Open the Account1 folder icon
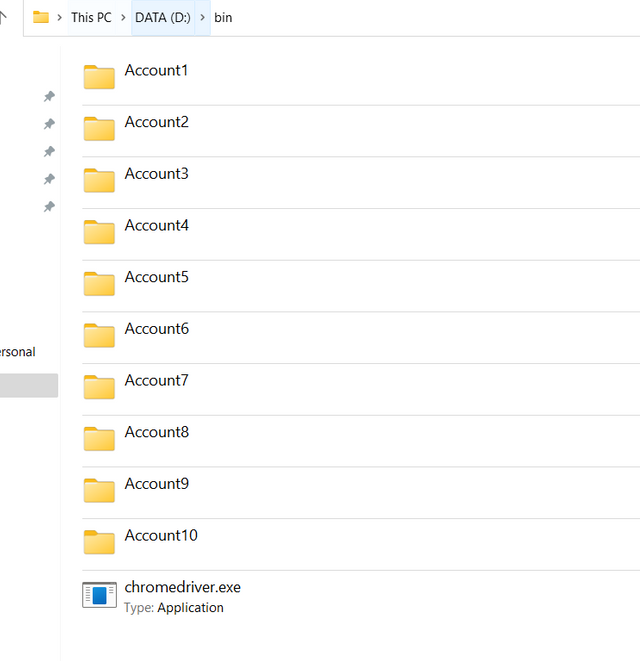The width and height of the screenshot is (640, 661). [99, 77]
